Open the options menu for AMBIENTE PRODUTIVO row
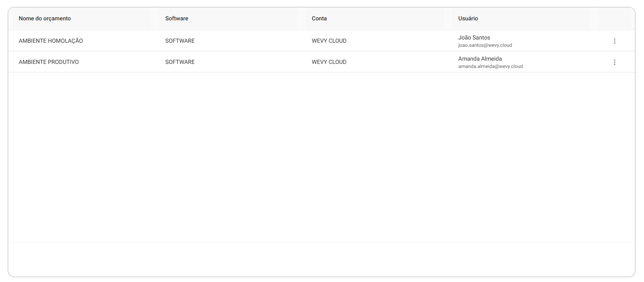 [614, 62]
